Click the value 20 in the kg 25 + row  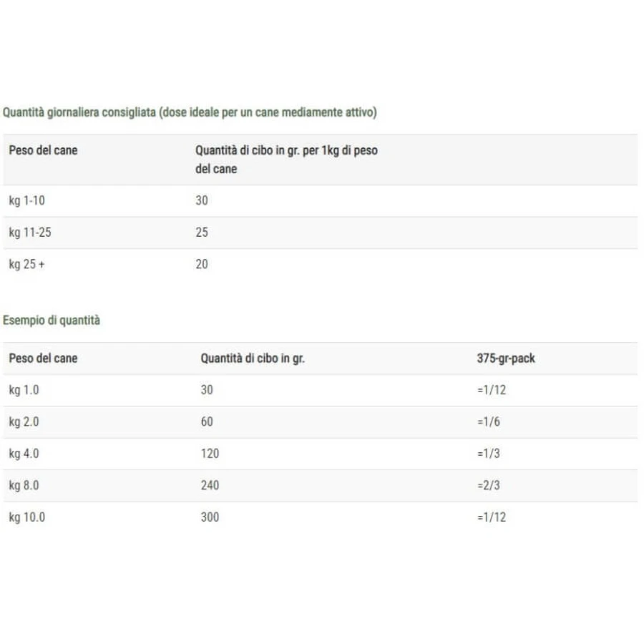(x=202, y=264)
